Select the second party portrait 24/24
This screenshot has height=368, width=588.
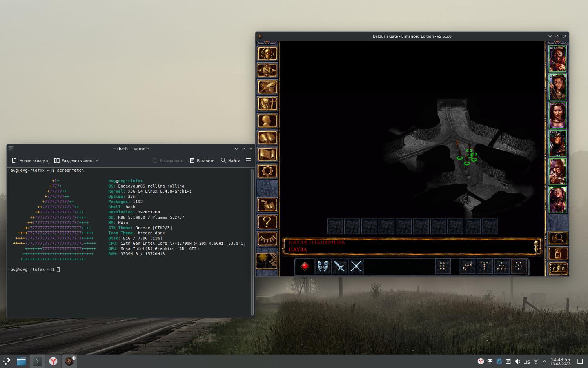(557, 87)
